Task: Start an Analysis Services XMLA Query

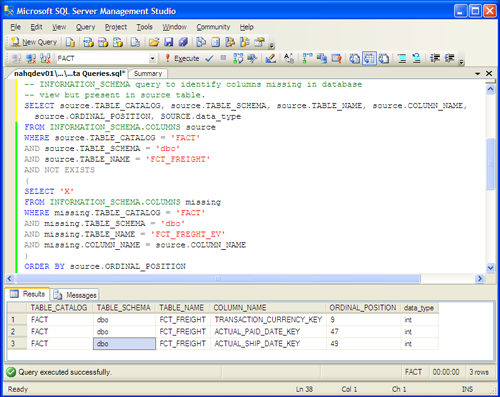Action: pyautogui.click(x=118, y=42)
